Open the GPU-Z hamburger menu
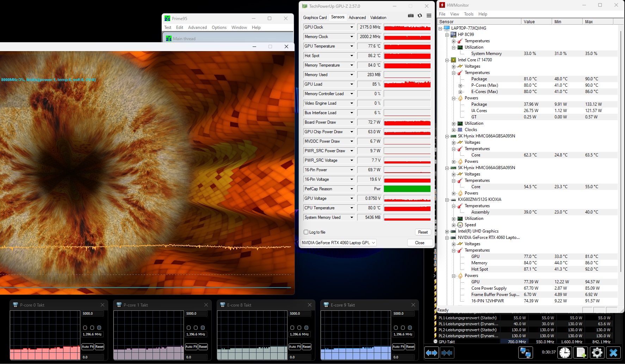The width and height of the screenshot is (625, 364). pyautogui.click(x=429, y=16)
